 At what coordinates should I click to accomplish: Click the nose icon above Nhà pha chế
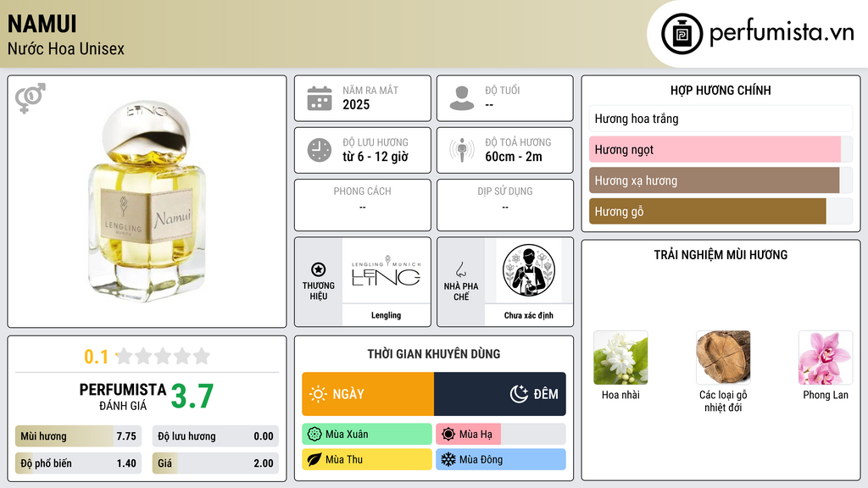point(460,269)
